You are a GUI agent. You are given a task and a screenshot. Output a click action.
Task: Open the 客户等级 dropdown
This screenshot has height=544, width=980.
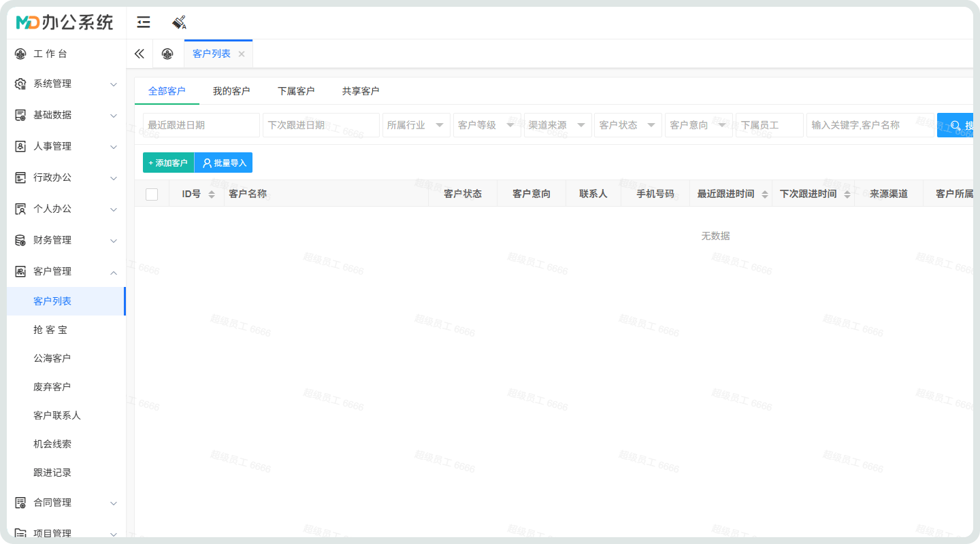coord(487,125)
